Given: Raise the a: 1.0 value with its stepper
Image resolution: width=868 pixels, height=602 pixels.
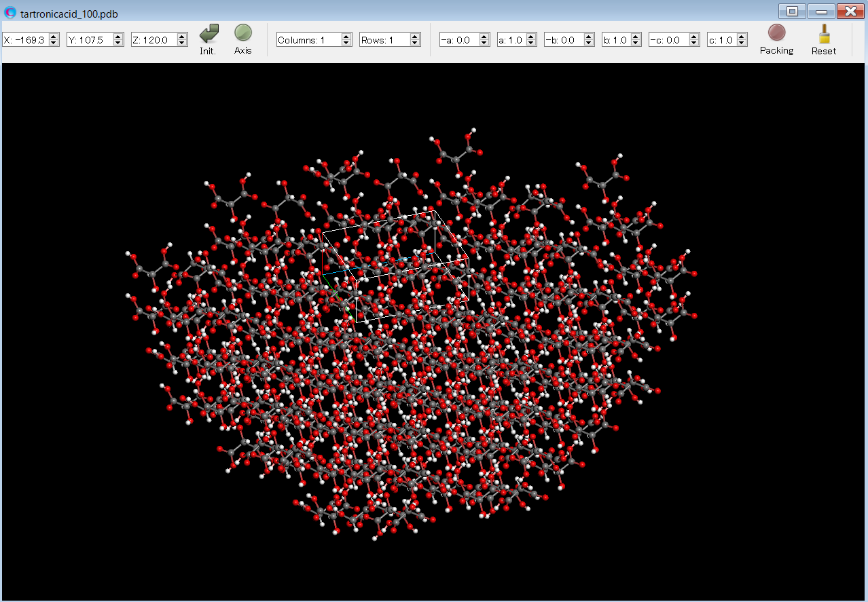Looking at the screenshot, I should [530, 35].
